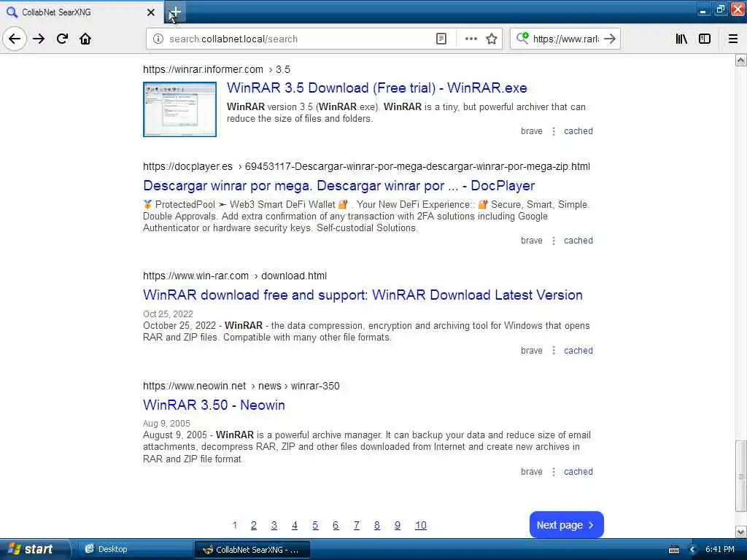Go back to the previous page
Image resolution: width=747 pixels, height=560 pixels.
(15, 39)
